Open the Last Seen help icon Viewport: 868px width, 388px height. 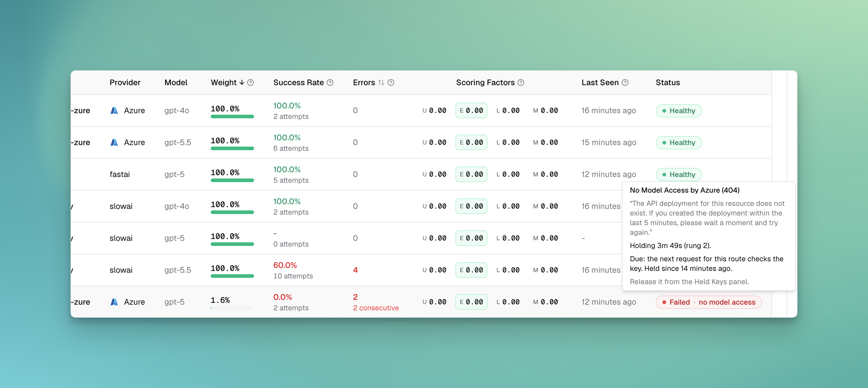point(625,82)
